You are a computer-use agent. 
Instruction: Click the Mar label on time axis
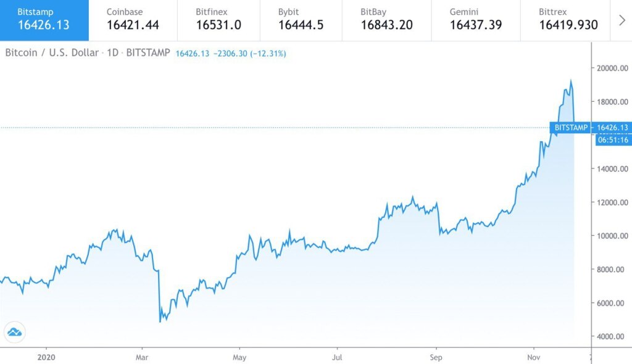142,357
